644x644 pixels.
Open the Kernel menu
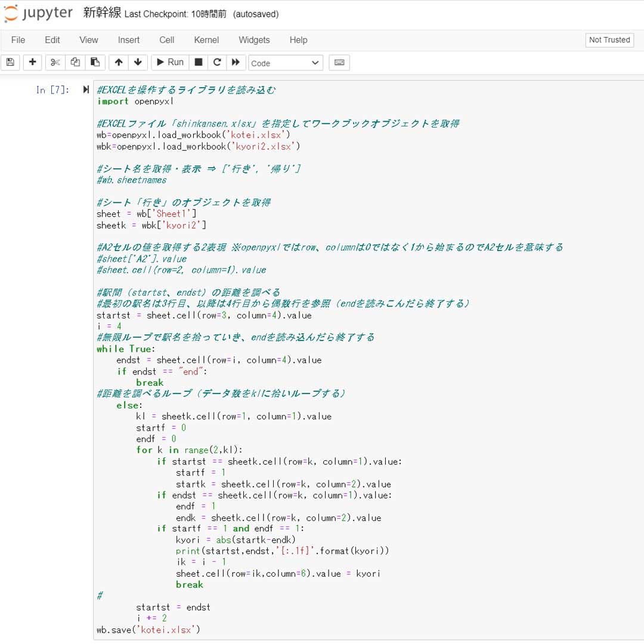point(206,40)
